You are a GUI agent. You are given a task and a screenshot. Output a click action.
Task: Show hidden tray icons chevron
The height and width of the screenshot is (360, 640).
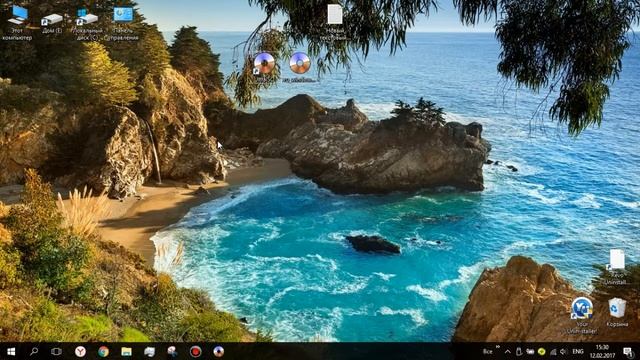(x=507, y=351)
